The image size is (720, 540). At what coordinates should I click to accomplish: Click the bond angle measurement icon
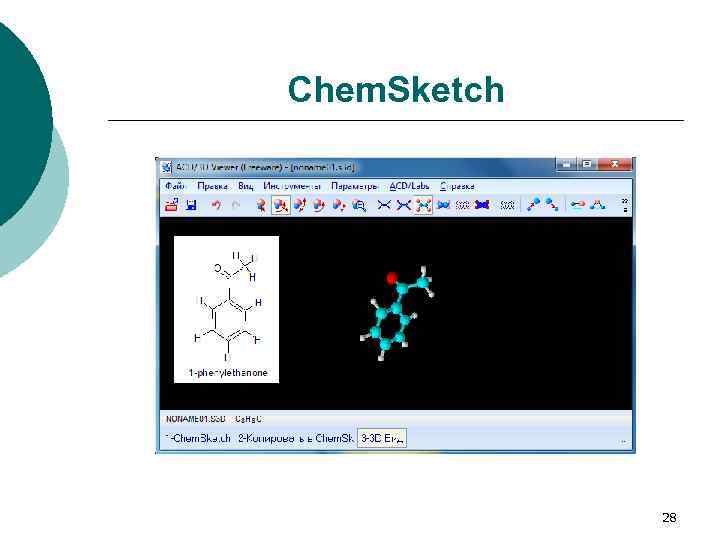[597, 204]
